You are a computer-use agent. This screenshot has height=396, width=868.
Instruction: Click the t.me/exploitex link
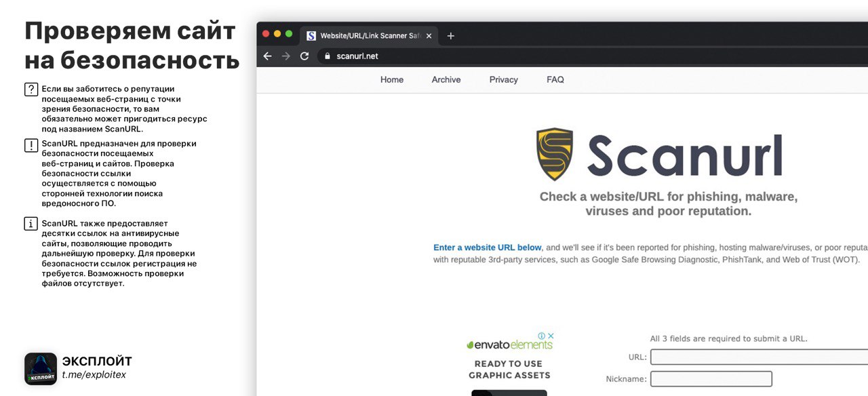94,375
